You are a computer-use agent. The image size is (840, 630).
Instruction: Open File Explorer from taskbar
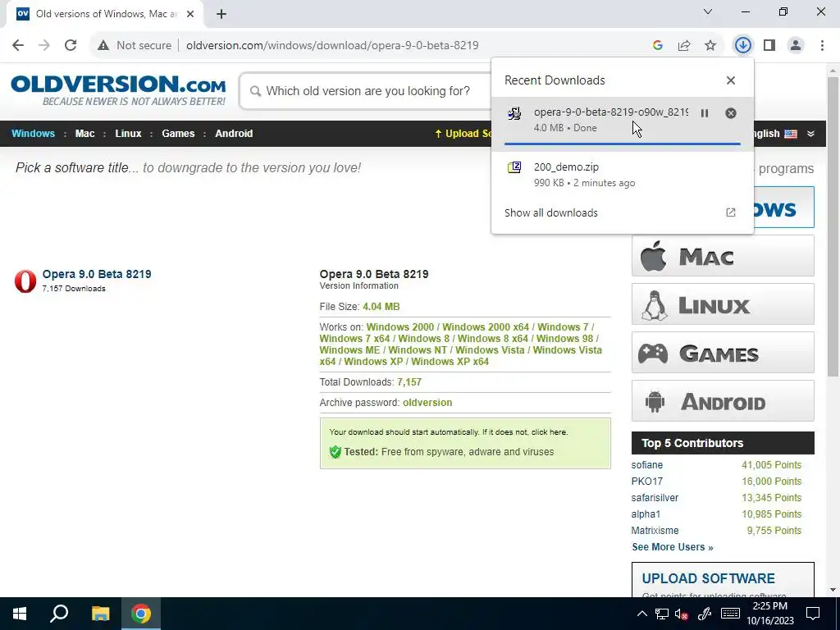click(100, 614)
